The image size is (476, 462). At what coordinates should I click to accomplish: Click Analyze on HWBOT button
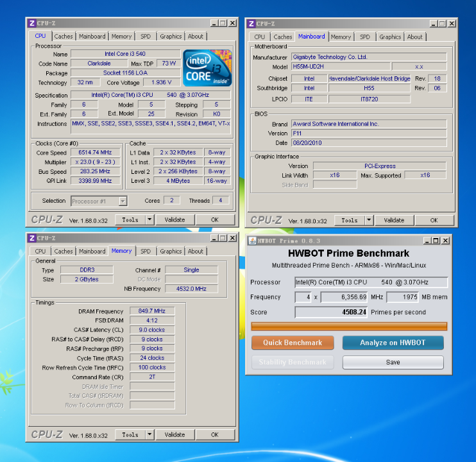pyautogui.click(x=393, y=343)
